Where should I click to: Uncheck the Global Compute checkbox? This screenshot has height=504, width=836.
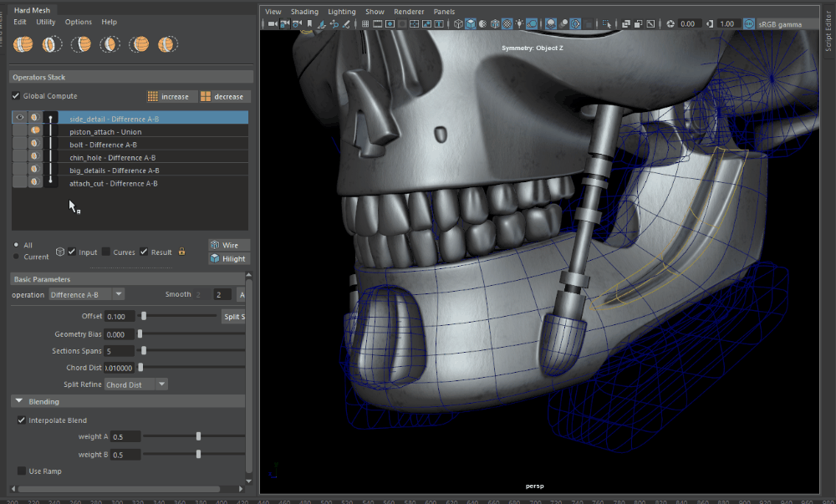coord(16,96)
